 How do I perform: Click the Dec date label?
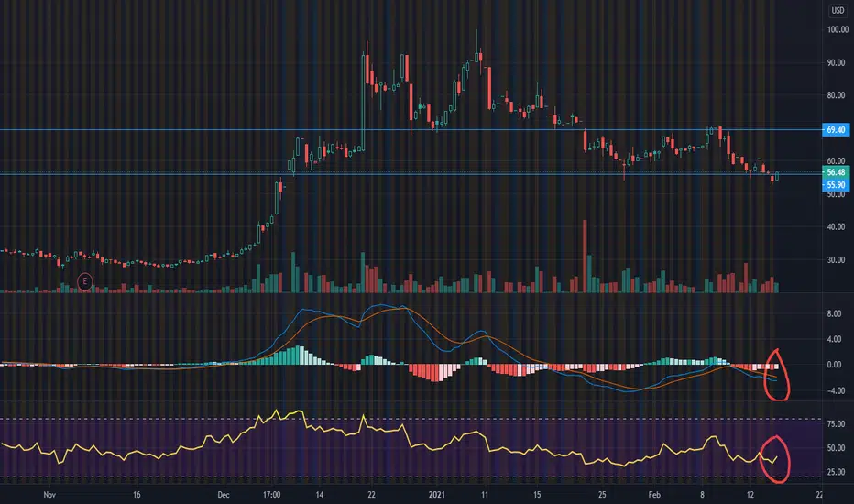point(224,495)
